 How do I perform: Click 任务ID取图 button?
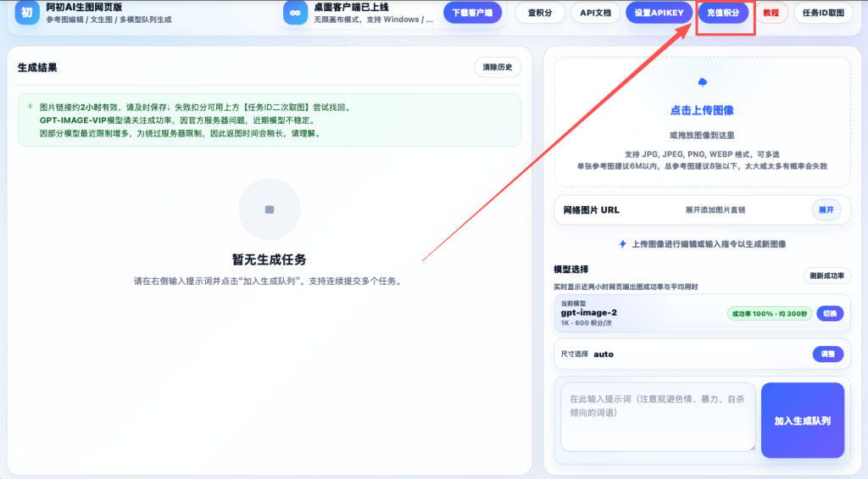pos(823,13)
